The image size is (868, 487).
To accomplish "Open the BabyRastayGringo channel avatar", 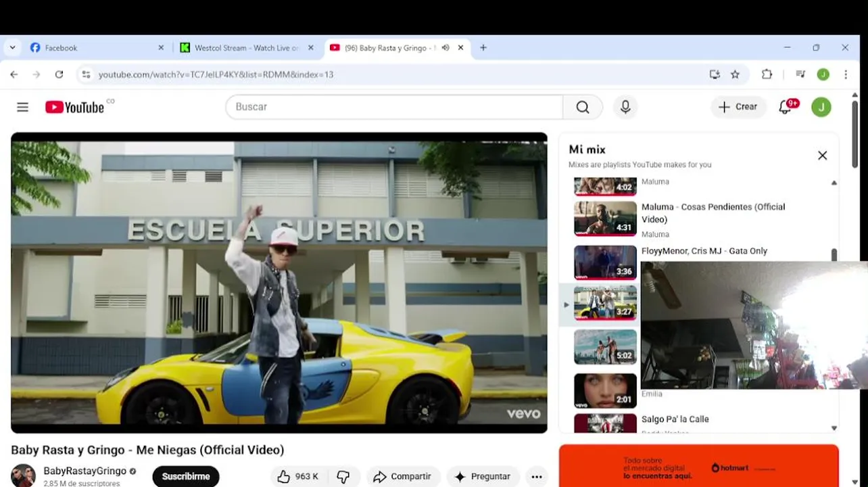I will (x=23, y=476).
